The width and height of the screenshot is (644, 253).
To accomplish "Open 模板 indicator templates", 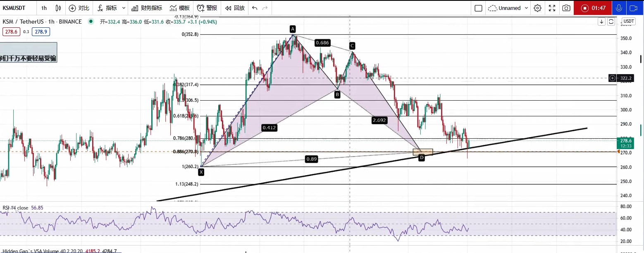I will [180, 8].
